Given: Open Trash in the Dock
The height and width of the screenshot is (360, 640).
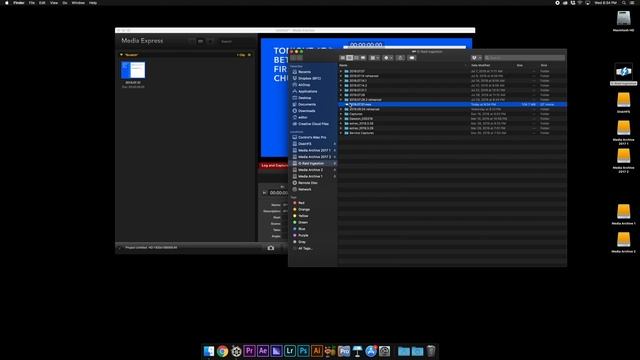Looking at the screenshot, I should (431, 351).
